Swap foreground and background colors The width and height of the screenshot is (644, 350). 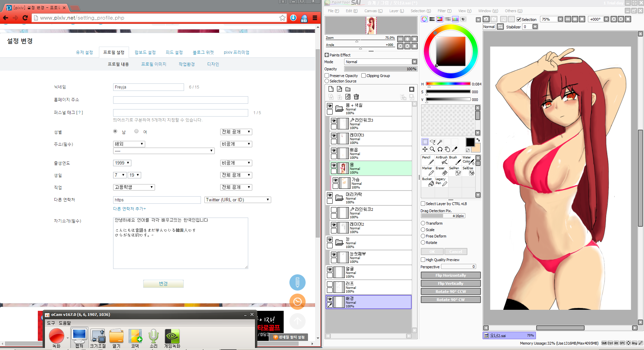click(478, 140)
